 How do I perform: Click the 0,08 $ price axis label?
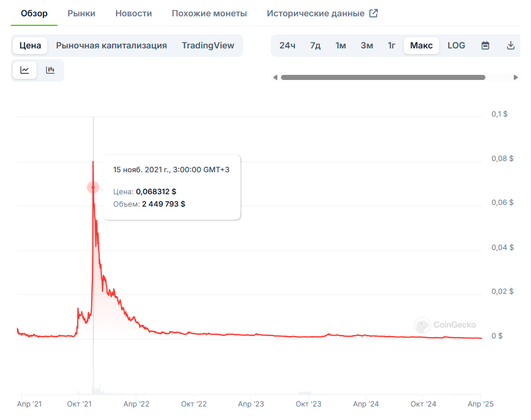point(502,159)
